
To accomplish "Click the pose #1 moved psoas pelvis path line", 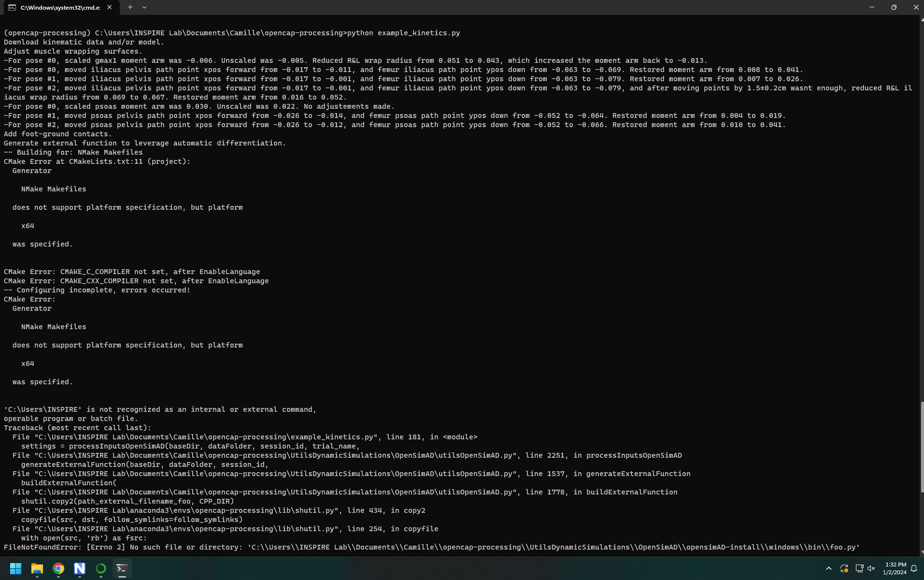I will pyautogui.click(x=395, y=116).
